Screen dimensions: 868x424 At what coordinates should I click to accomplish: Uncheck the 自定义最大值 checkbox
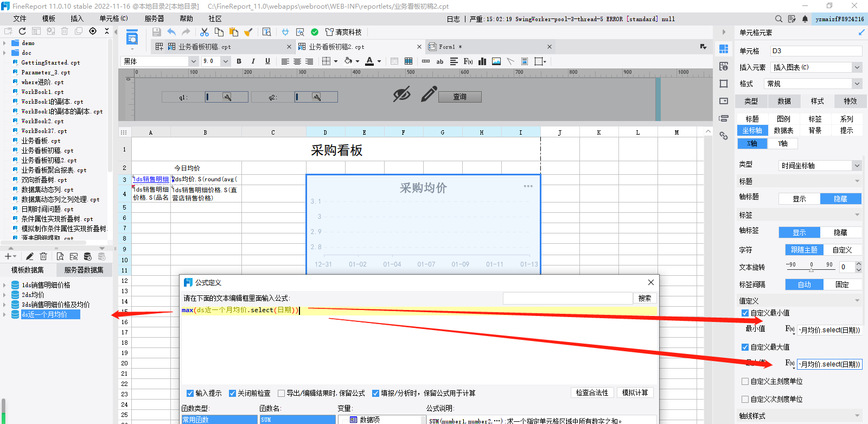pos(745,347)
